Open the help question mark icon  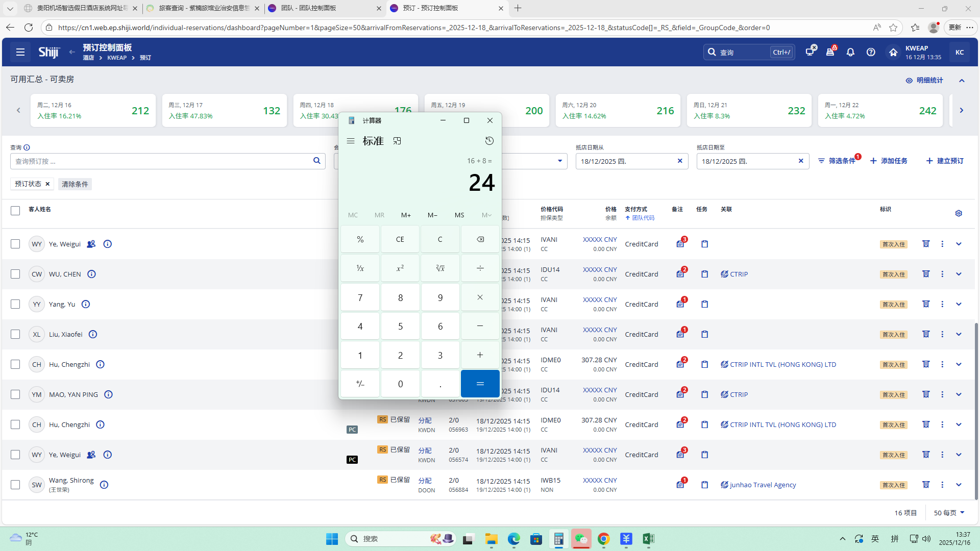(x=871, y=52)
